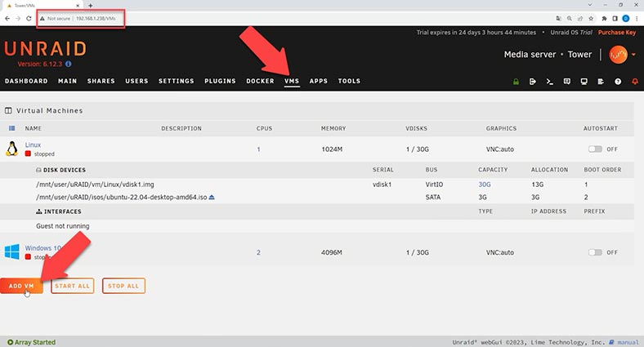Click the help question mark icon
The height and width of the screenshot is (347, 644).
pos(618,82)
